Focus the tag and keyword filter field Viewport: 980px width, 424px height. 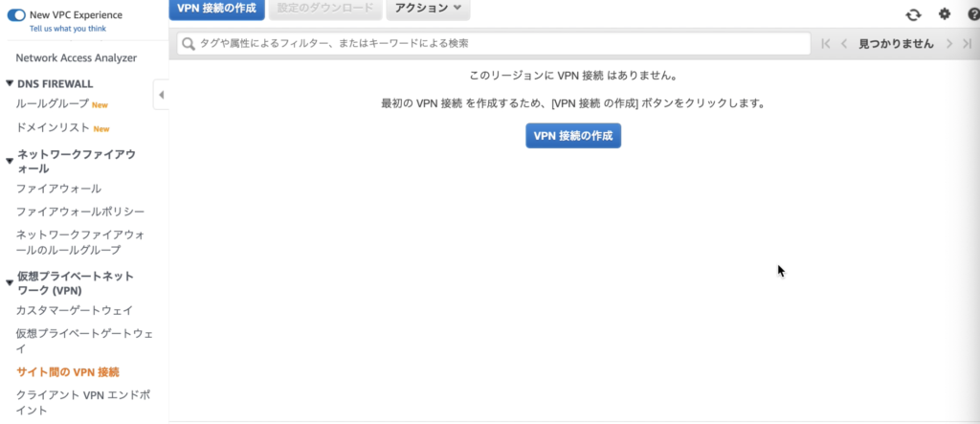(494, 44)
